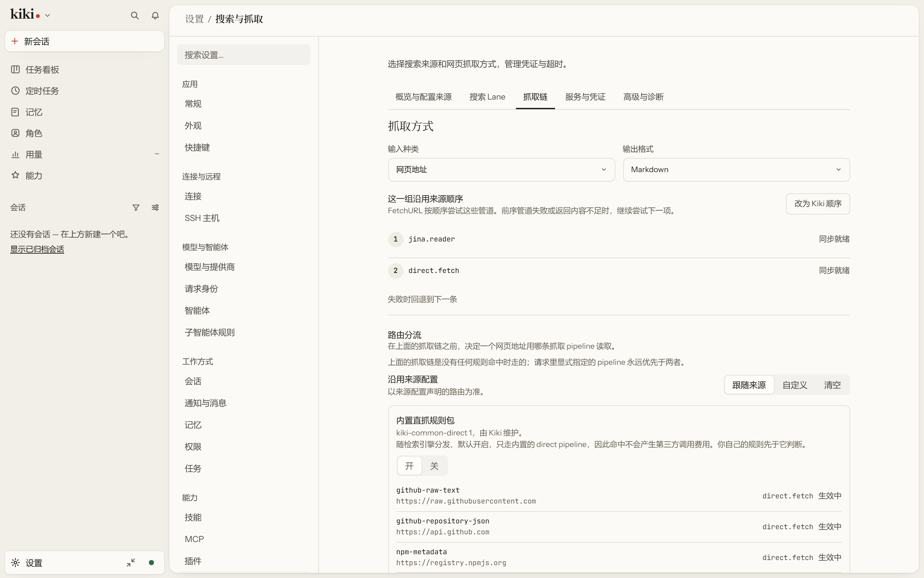Image resolution: width=924 pixels, height=578 pixels.
Task: Click the 用量 bar chart icon
Action: pos(15,154)
